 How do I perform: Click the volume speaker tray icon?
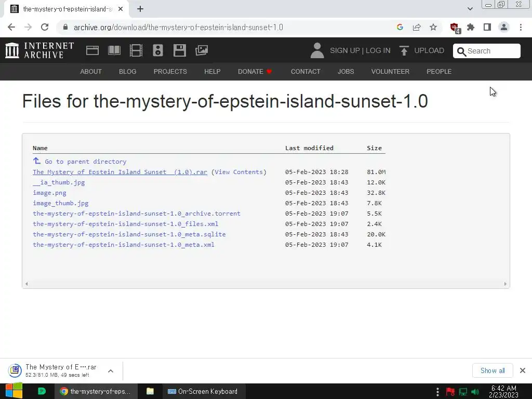475,392
